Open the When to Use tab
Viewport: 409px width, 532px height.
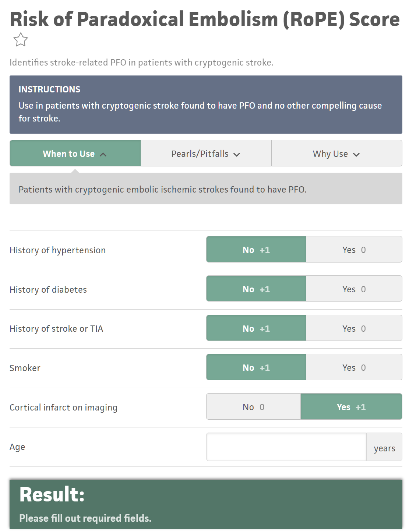[75, 154]
